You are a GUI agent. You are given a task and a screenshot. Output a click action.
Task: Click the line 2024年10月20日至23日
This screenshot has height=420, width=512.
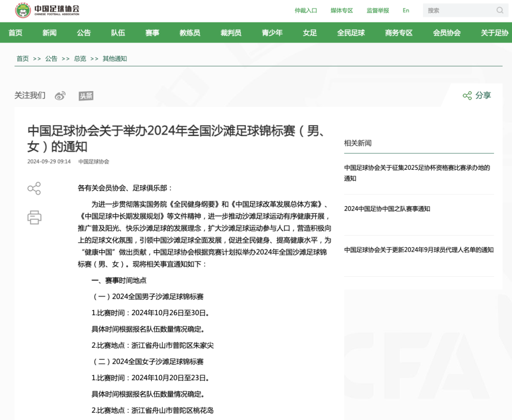tap(170, 378)
